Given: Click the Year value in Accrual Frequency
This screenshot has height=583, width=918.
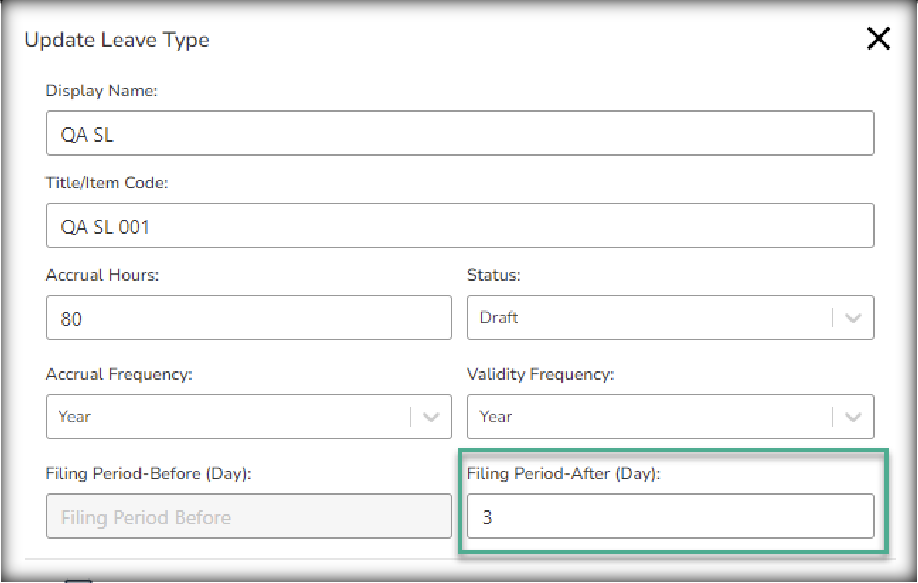Looking at the screenshot, I should tap(75, 417).
